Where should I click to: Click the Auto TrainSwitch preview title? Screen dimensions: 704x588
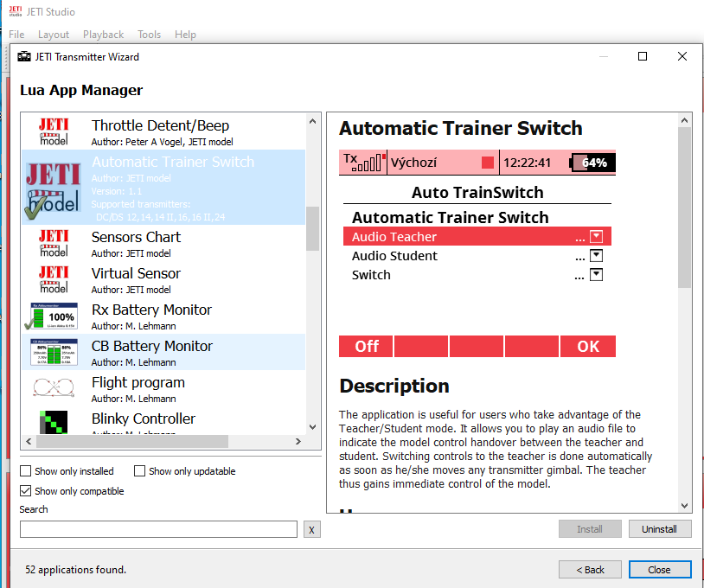click(477, 193)
